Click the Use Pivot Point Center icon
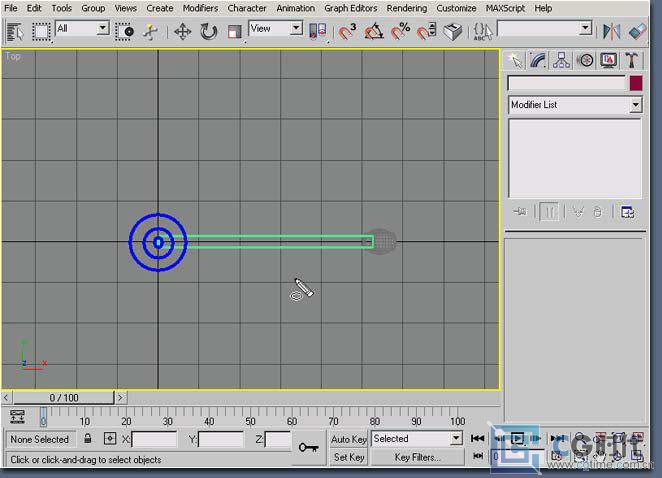The image size is (662, 478). 318,32
